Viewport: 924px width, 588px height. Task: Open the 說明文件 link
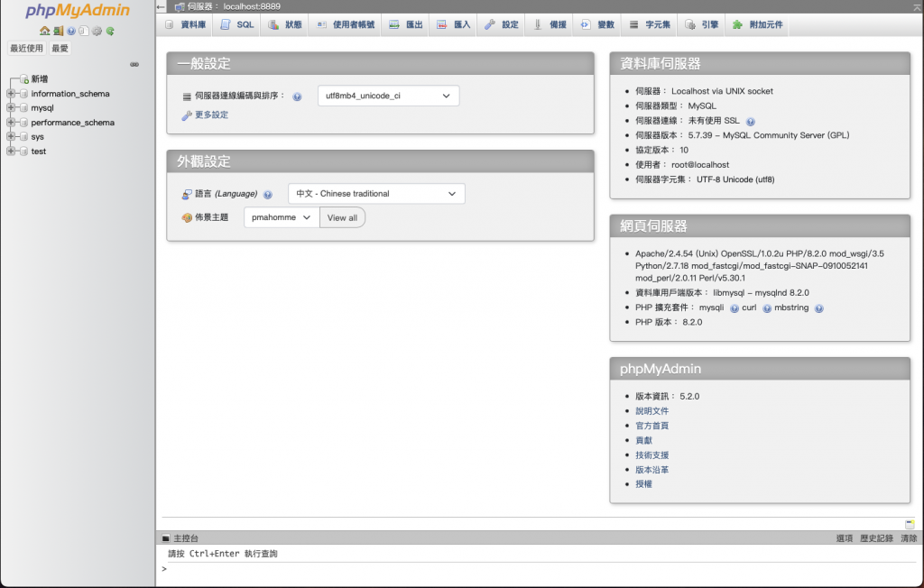coord(651,411)
